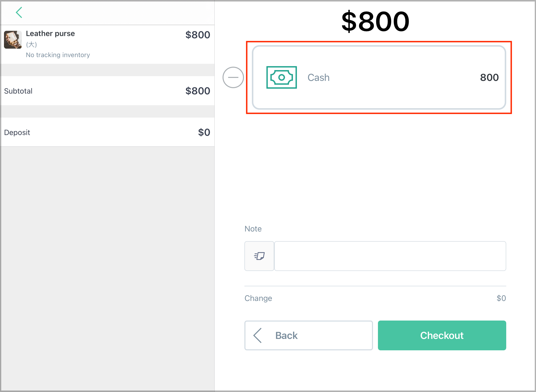Image resolution: width=536 pixels, height=392 pixels.
Task: Edit the Cash amount 800 value
Action: point(489,77)
